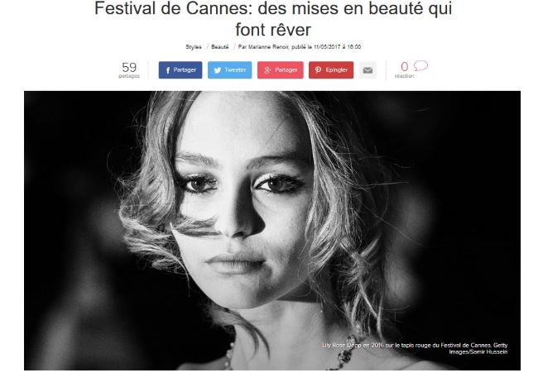Click the Getty Images photo caption text

pyautogui.click(x=415, y=348)
